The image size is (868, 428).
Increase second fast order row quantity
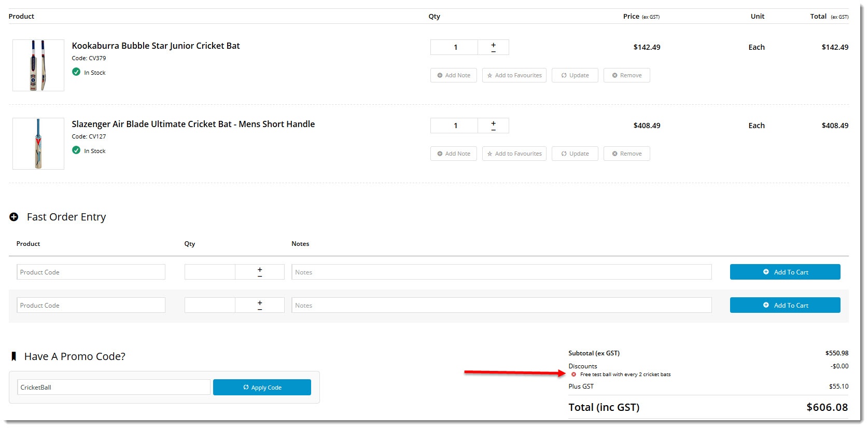(260, 302)
